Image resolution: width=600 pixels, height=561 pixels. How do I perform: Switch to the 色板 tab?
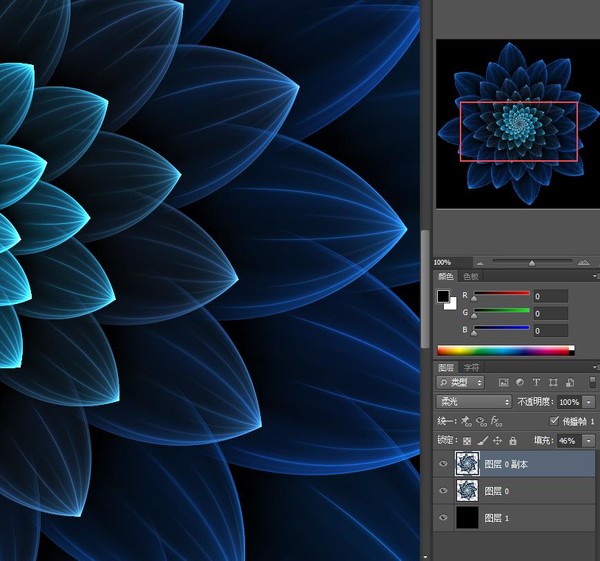[x=471, y=276]
